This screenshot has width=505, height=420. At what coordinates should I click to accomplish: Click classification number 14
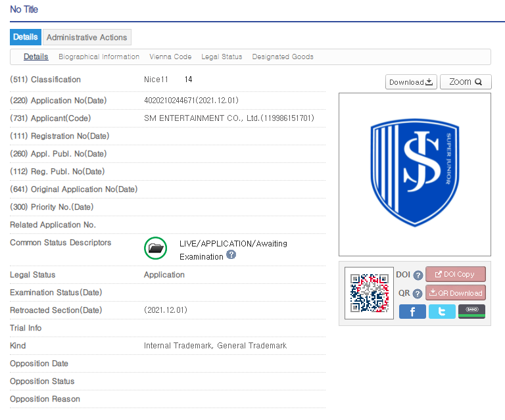click(189, 80)
